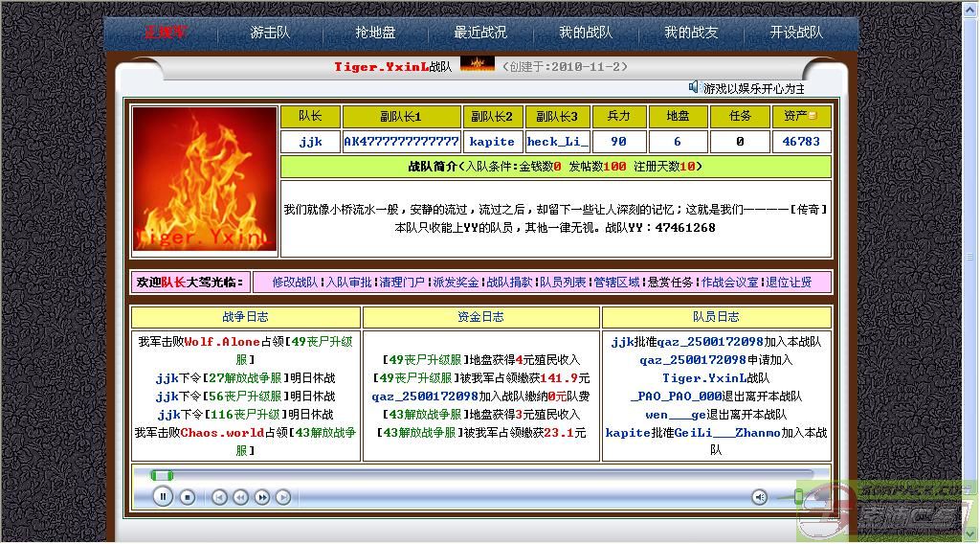Click the rewind button in player
Screen dimensions: 980x544
pyautogui.click(x=240, y=497)
